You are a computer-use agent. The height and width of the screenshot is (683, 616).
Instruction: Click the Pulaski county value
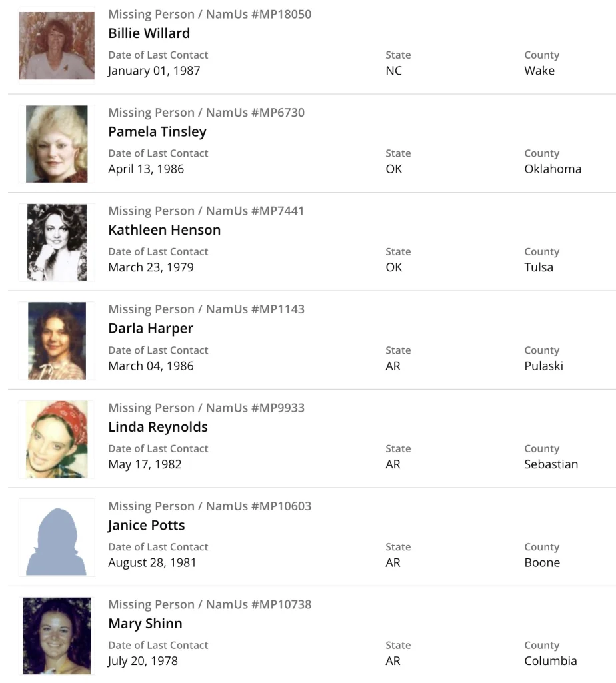click(x=543, y=366)
